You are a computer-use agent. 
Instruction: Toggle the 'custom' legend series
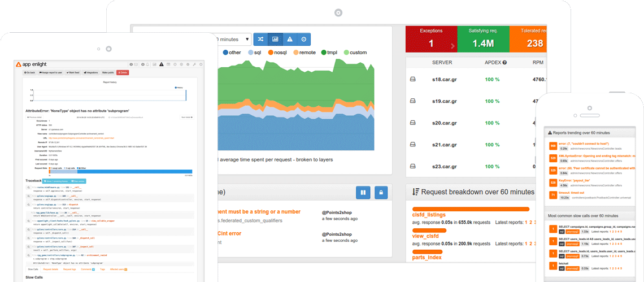pos(355,53)
